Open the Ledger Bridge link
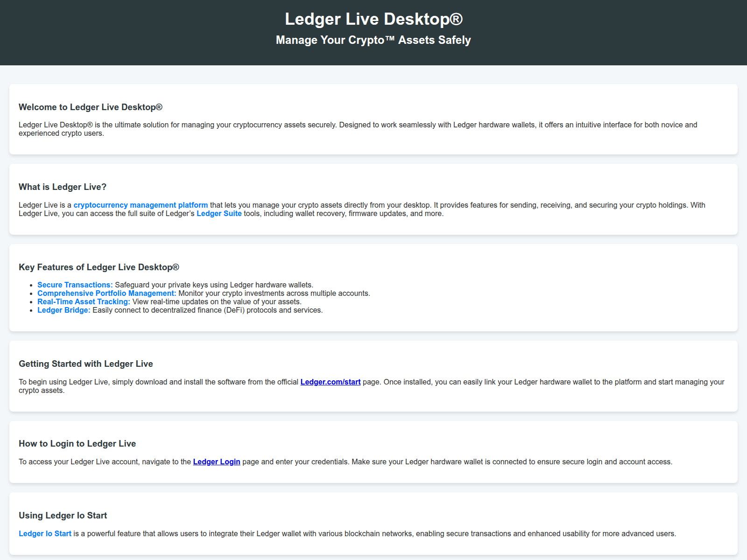Image resolution: width=747 pixels, height=560 pixels. (x=64, y=310)
